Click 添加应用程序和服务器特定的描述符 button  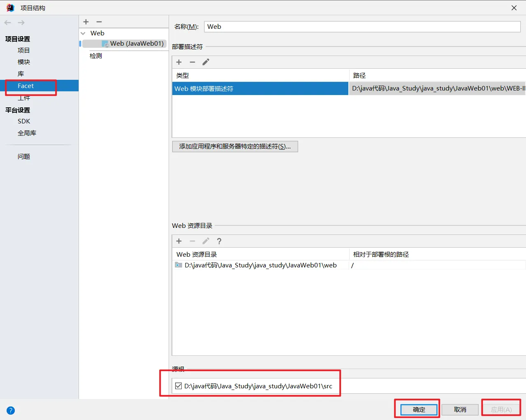(235, 146)
